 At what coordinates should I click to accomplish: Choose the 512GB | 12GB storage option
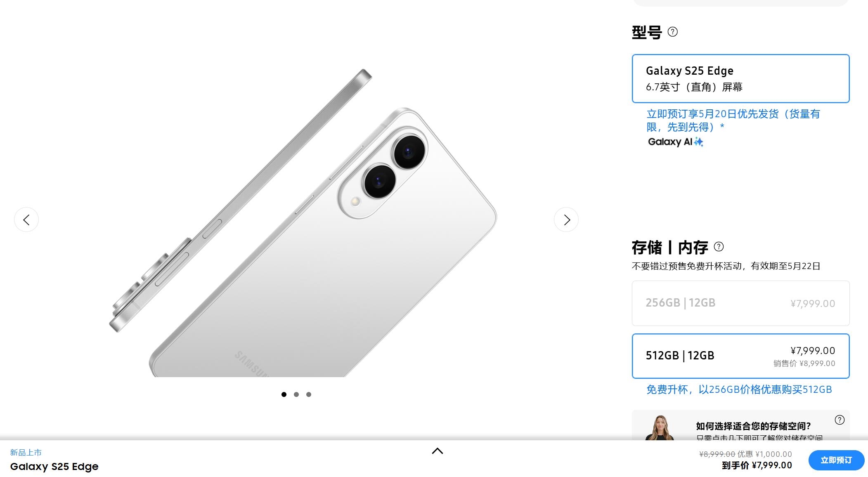740,356
